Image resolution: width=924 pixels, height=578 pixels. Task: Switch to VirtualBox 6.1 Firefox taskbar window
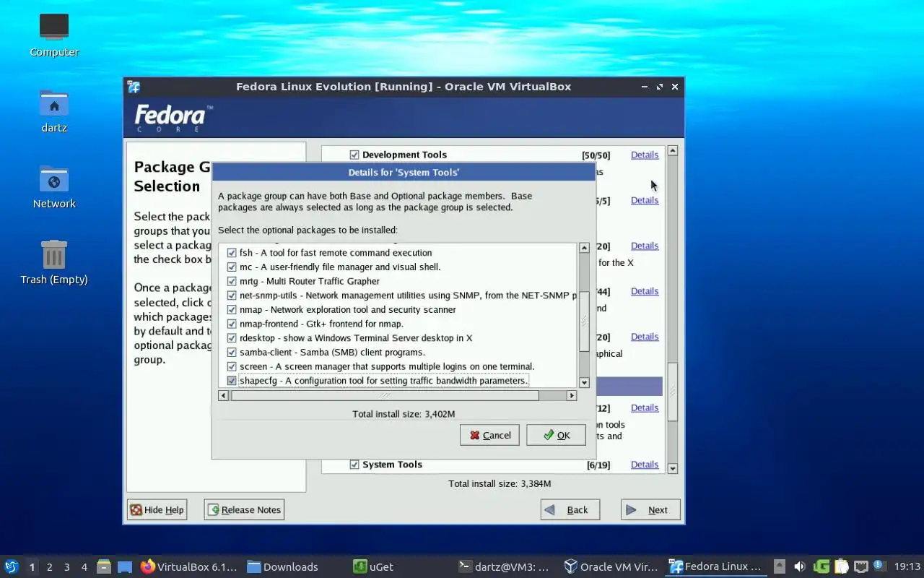coord(189,567)
